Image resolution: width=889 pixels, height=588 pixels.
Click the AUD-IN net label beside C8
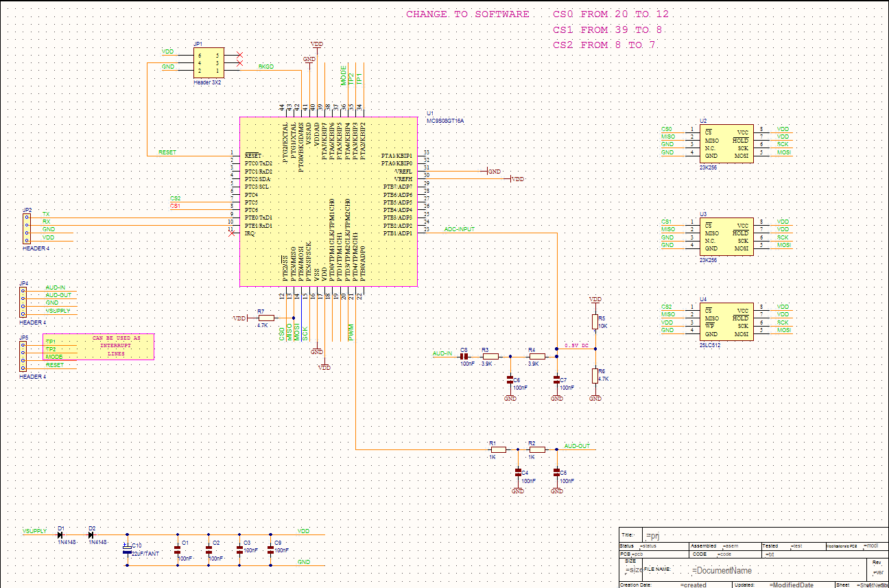point(442,353)
